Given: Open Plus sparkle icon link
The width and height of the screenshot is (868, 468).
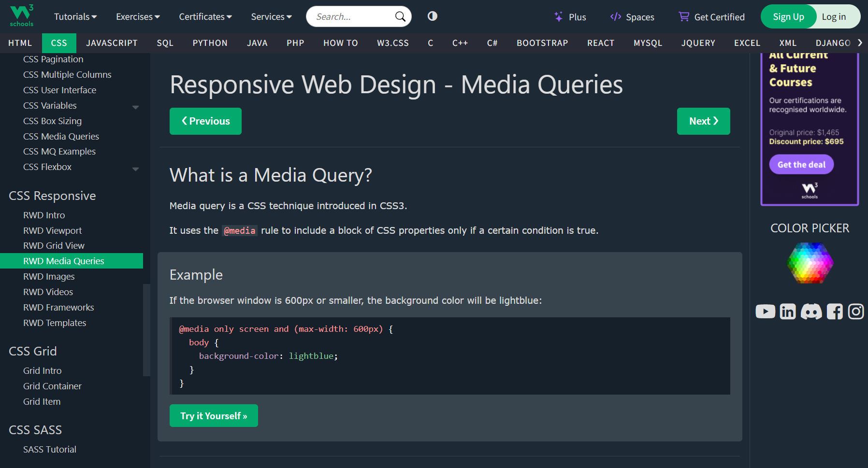Looking at the screenshot, I should click(x=558, y=17).
